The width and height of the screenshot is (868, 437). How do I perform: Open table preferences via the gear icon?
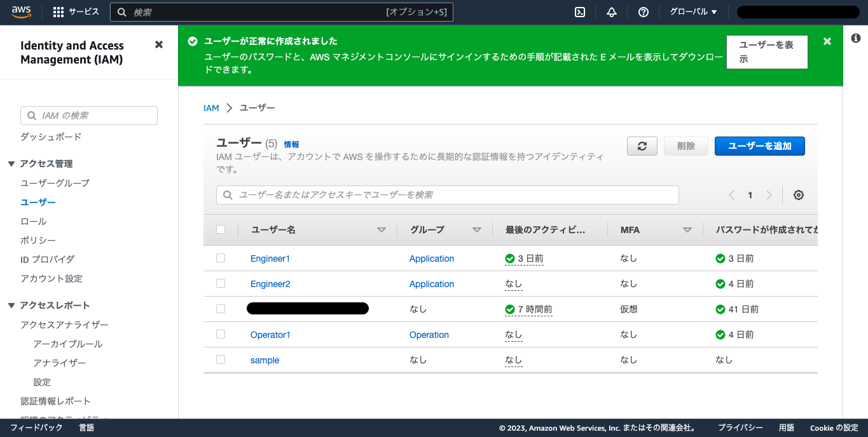coord(798,194)
